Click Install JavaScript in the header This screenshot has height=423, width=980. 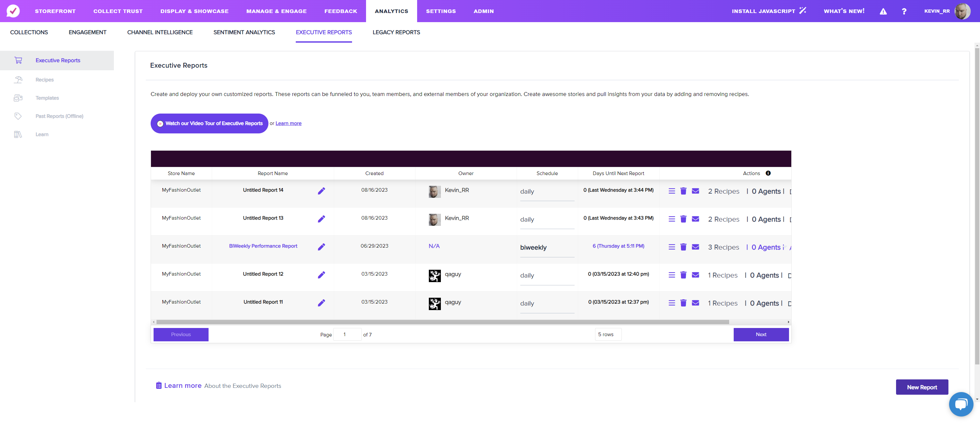pyautogui.click(x=769, y=11)
